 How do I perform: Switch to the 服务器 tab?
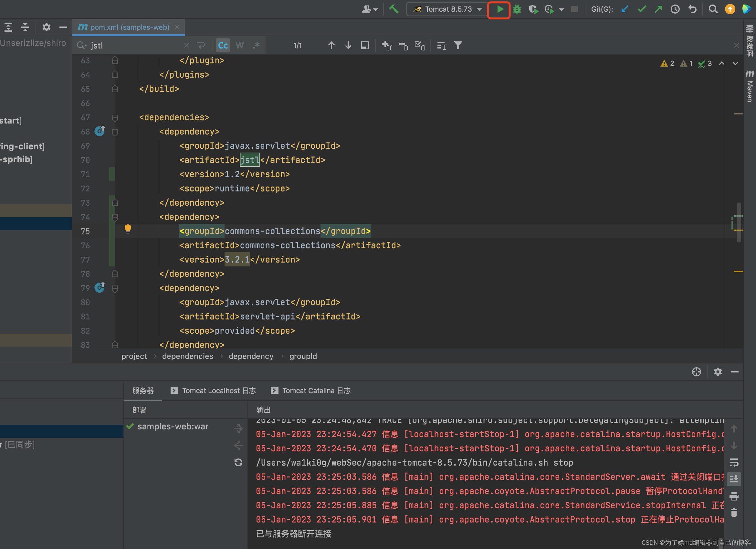coord(143,391)
